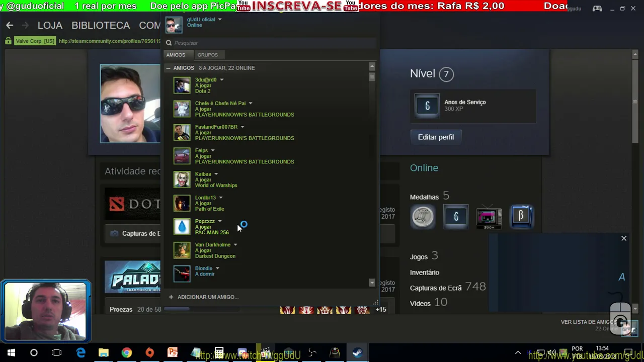The height and width of the screenshot is (362, 644).
Task: Click the search magnifier icon
Action: (x=169, y=43)
